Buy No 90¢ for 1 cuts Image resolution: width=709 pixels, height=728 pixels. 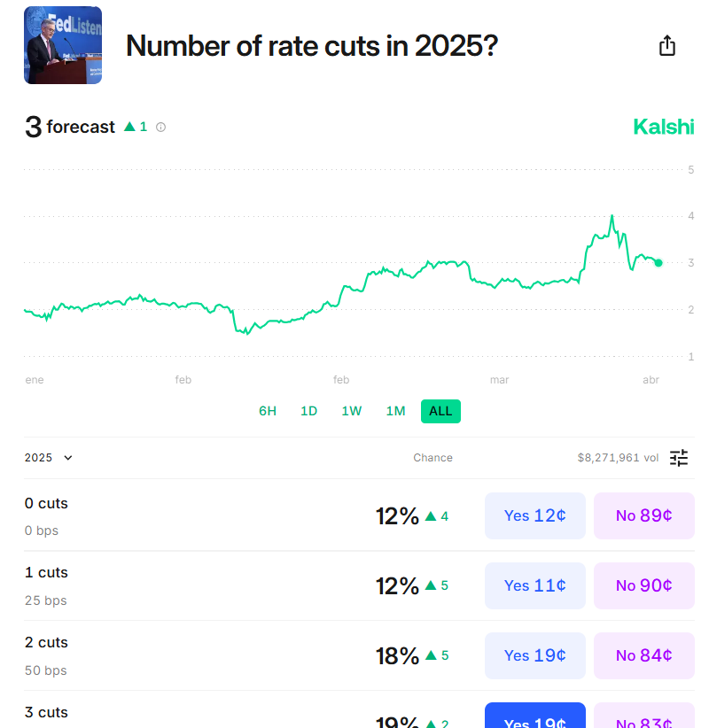pos(644,586)
